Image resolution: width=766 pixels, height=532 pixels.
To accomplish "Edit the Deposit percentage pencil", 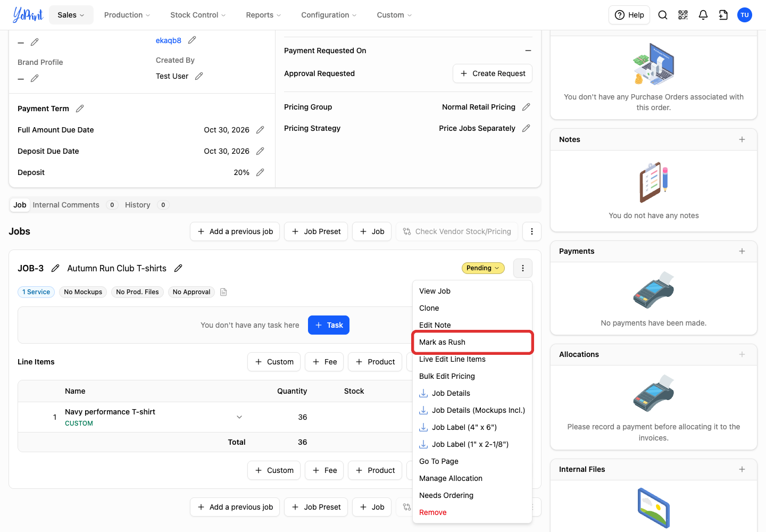I will pos(260,172).
